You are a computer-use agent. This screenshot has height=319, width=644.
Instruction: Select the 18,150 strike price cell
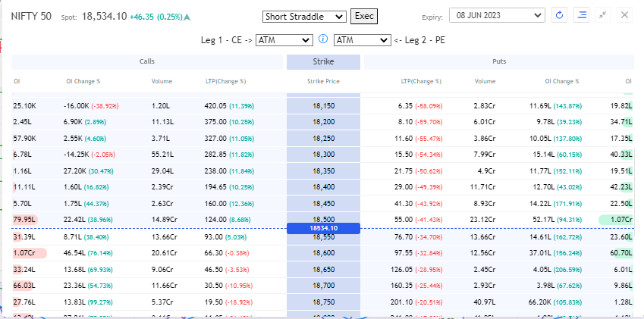click(323, 106)
